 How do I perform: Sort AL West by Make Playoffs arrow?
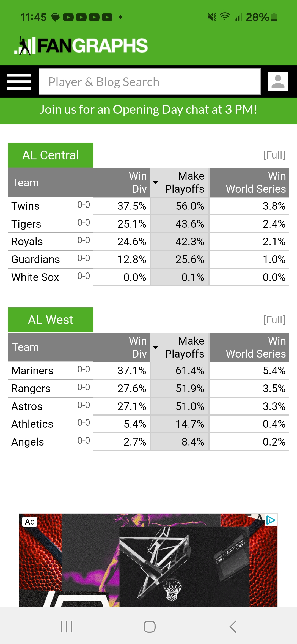pyautogui.click(x=155, y=347)
